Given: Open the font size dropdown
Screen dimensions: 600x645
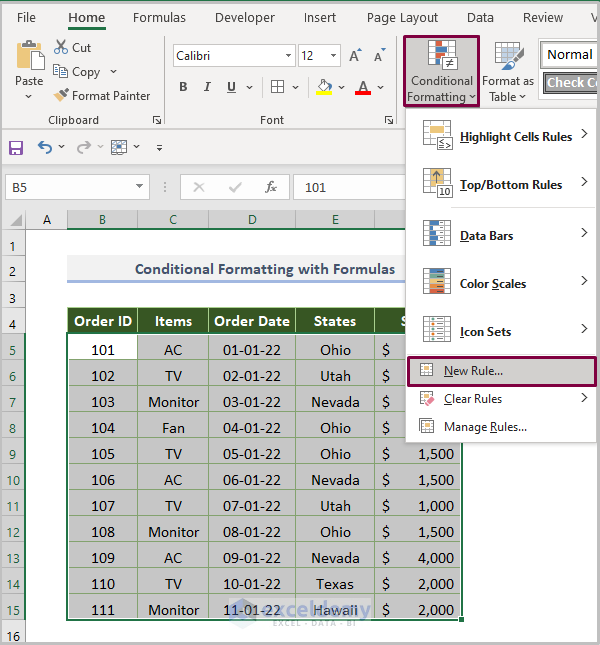Looking at the screenshot, I should click(x=333, y=56).
